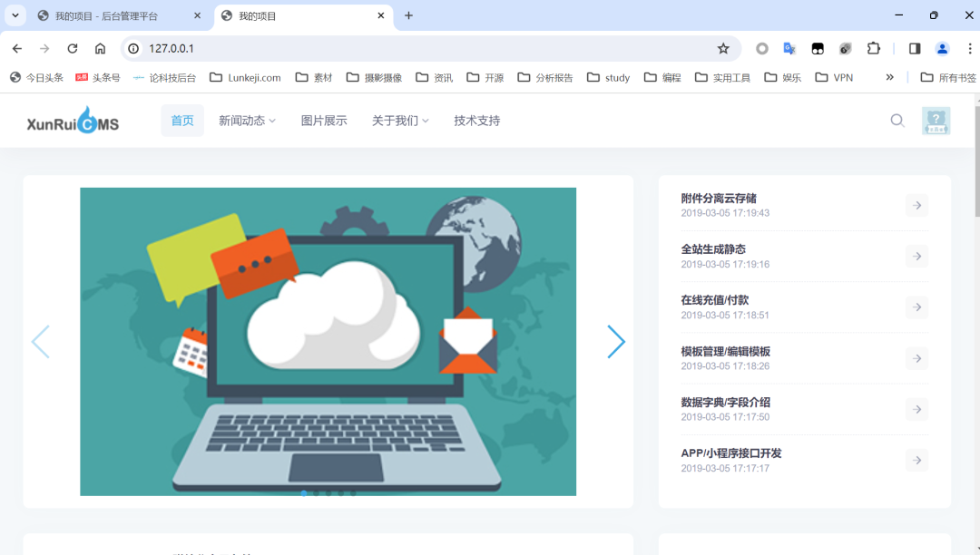Click the browser profile avatar icon
This screenshot has width=980, height=555.
pos(942,48)
